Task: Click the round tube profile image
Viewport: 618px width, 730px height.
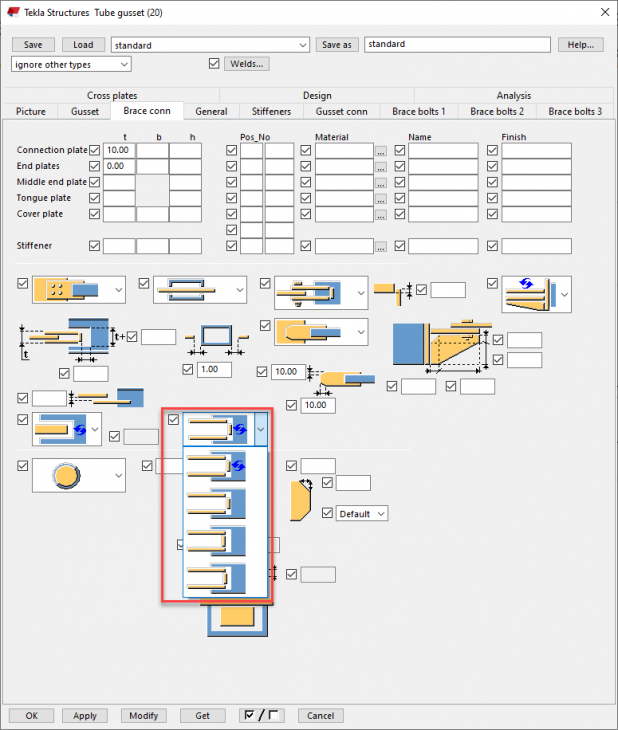Action: click(x=66, y=475)
